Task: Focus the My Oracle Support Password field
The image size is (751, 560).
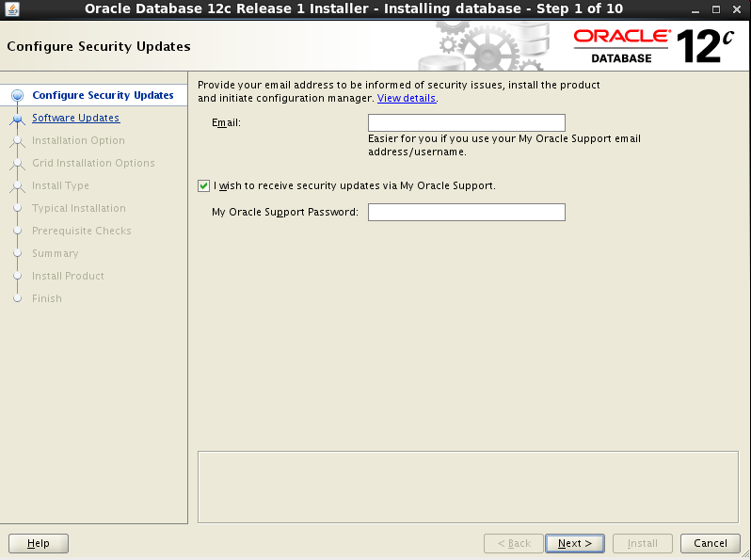Action: [x=467, y=212]
